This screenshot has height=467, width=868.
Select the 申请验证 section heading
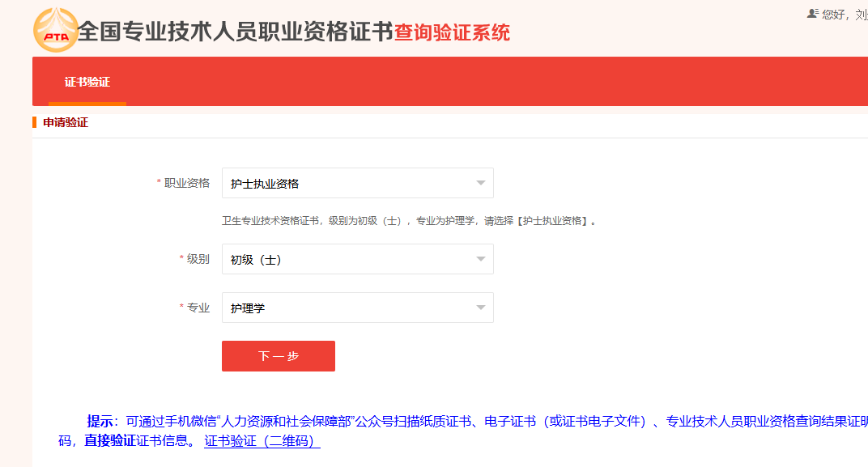pyautogui.click(x=66, y=122)
